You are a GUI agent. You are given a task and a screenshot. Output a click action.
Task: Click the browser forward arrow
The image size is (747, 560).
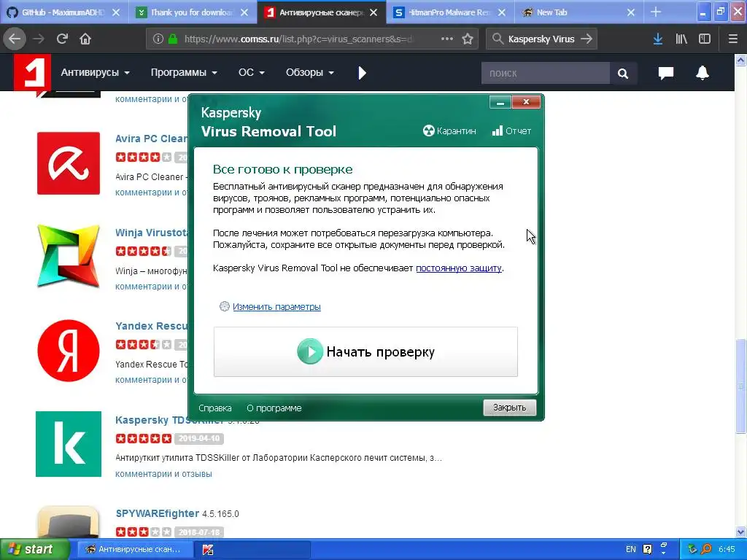tap(39, 39)
